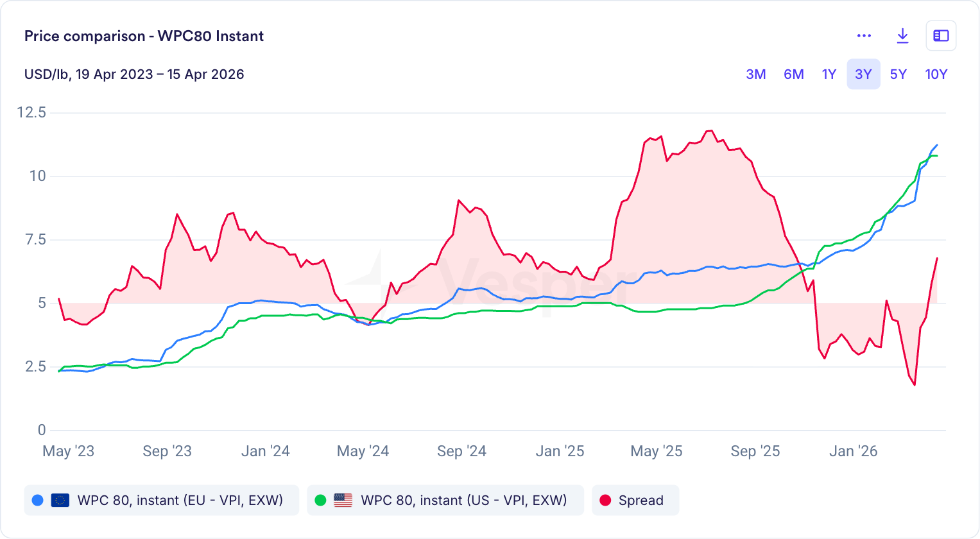980x539 pixels.
Task: Toggle WPC 80 instant EU series visibility
Action: 180,501
